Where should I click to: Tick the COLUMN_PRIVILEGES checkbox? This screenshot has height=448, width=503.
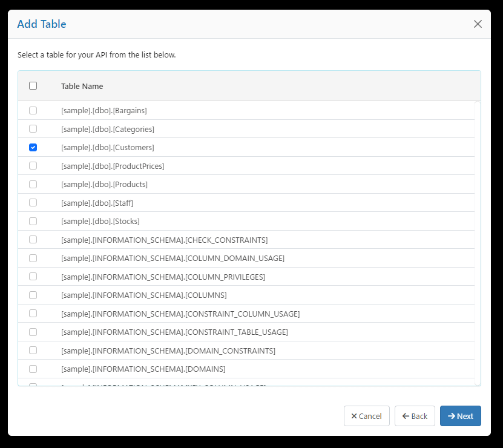point(33,277)
